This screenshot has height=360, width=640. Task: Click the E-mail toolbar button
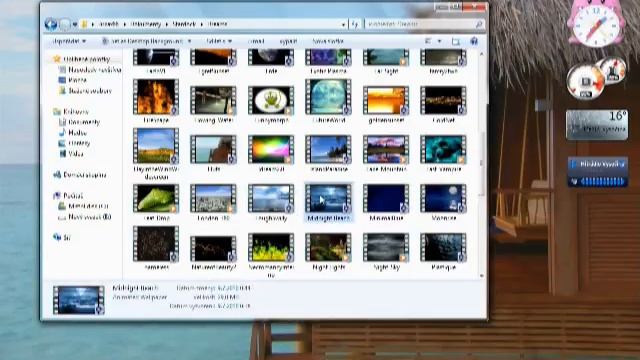(256, 41)
